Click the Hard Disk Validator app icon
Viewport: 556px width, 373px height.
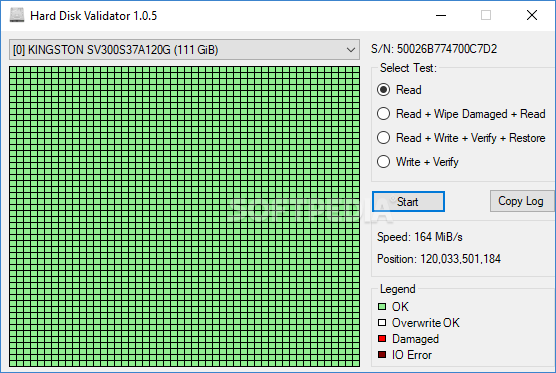pos(16,15)
